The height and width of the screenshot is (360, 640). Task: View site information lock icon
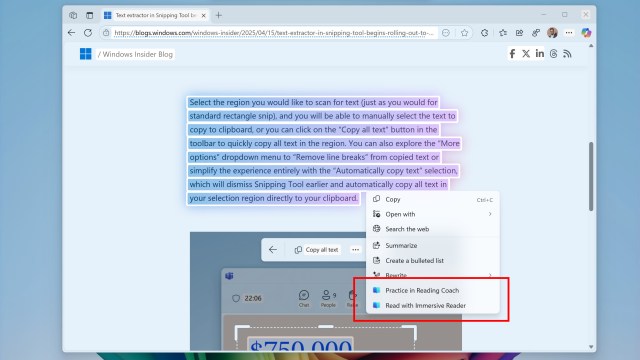point(106,33)
